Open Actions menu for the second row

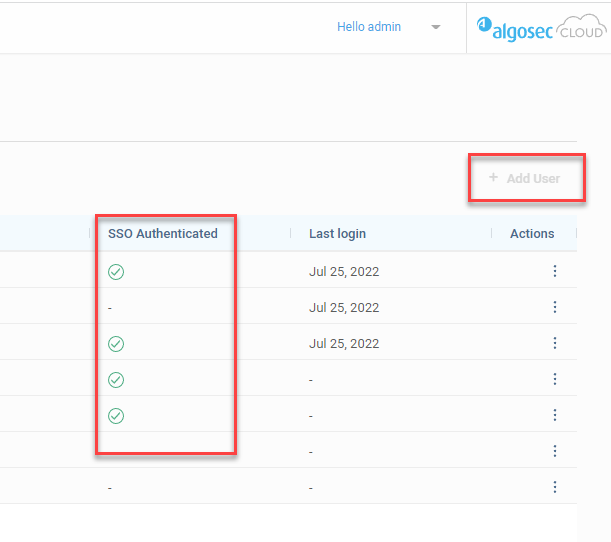[x=555, y=307]
